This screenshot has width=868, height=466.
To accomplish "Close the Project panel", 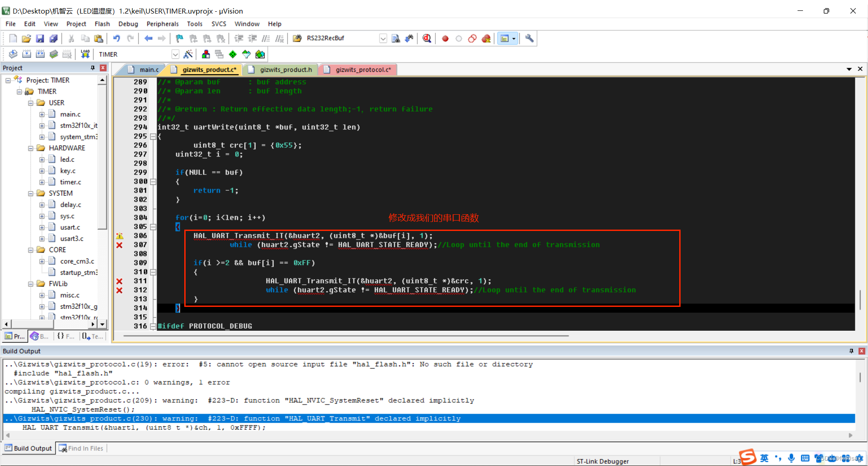I will coord(103,68).
